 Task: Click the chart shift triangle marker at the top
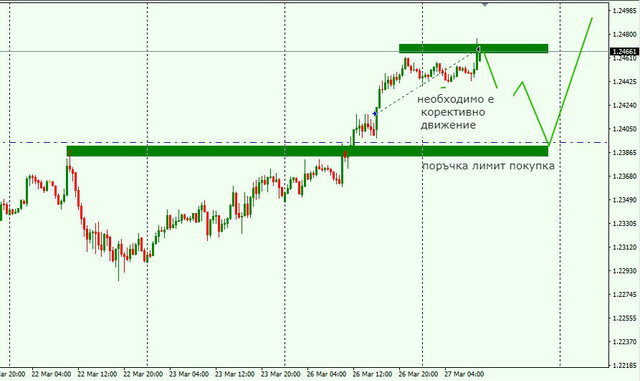coord(484,4)
